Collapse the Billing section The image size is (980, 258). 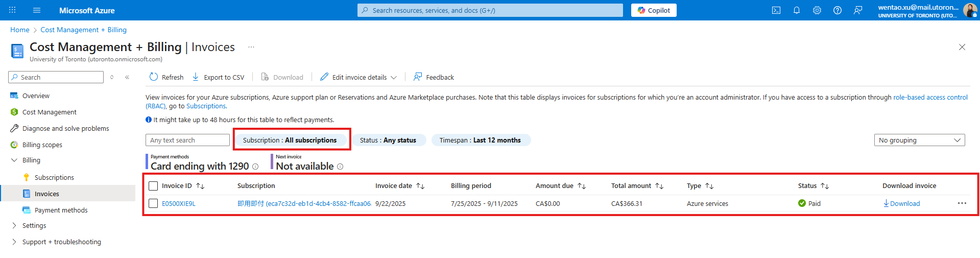14,160
